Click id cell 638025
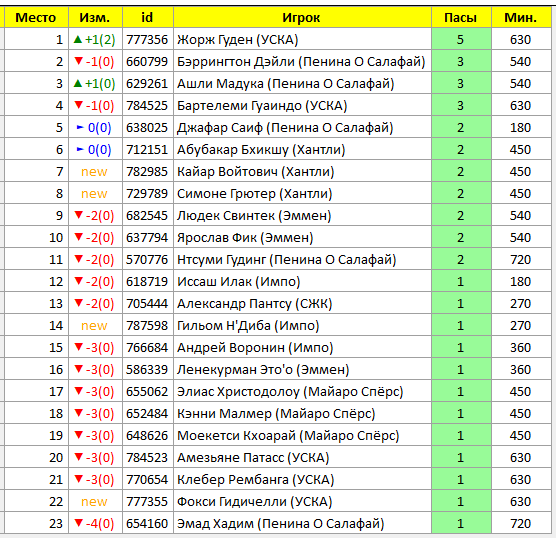Image resolution: width=556 pixels, height=538 pixels. click(148, 127)
